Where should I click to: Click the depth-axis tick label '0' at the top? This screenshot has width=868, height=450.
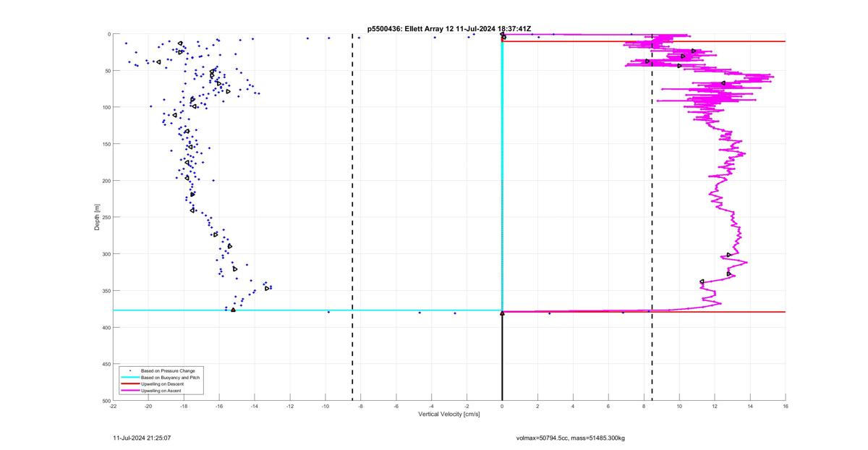click(x=109, y=34)
